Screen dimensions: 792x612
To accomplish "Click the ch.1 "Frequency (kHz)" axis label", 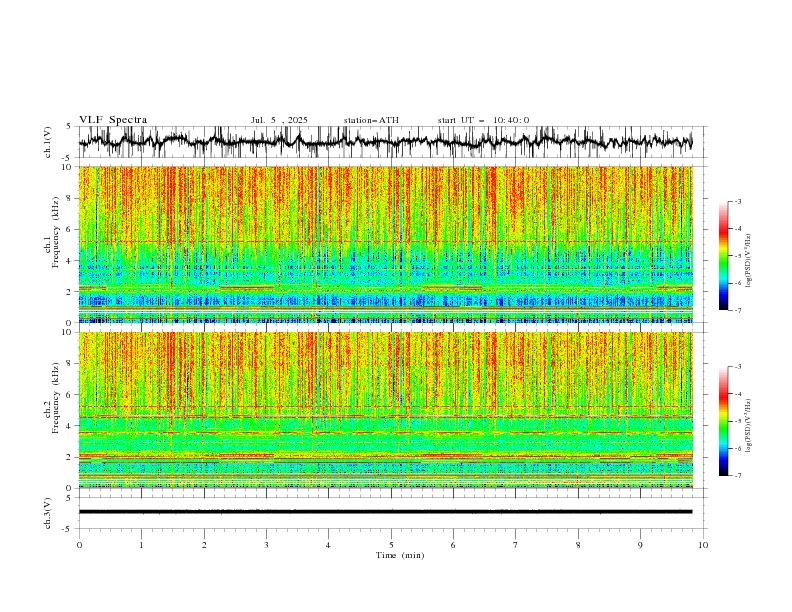I will coord(56,230).
